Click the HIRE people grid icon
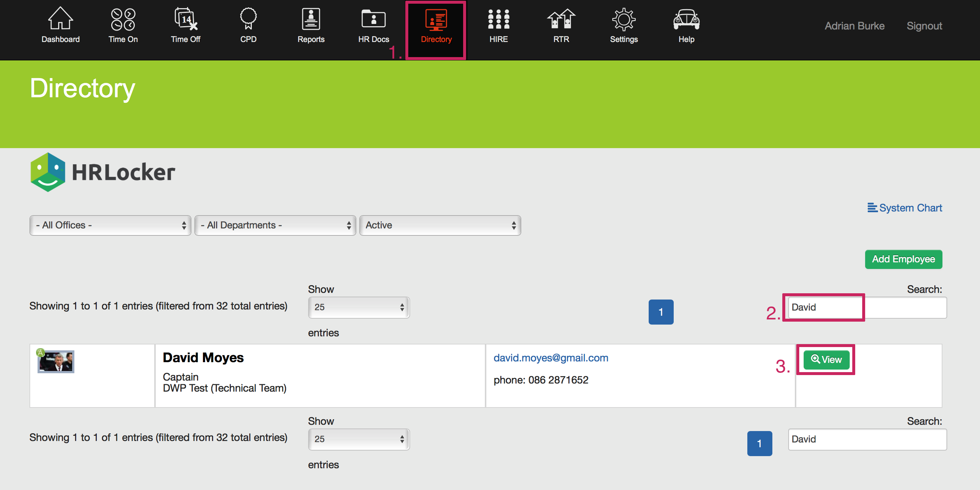The width and height of the screenshot is (980, 490). 498,20
